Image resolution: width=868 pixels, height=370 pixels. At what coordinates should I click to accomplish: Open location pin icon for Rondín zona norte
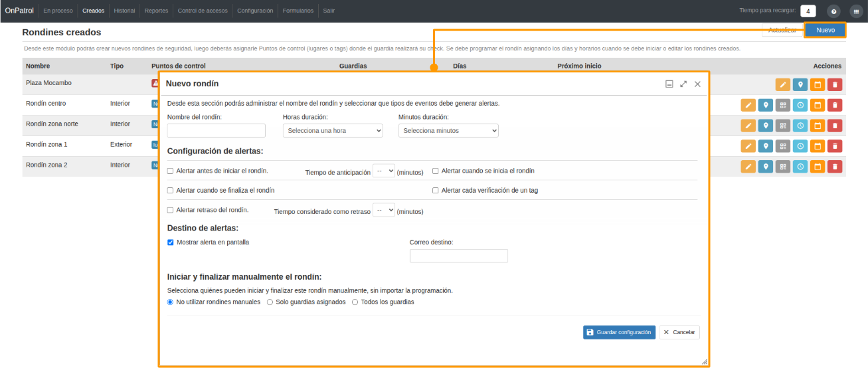coord(766,126)
